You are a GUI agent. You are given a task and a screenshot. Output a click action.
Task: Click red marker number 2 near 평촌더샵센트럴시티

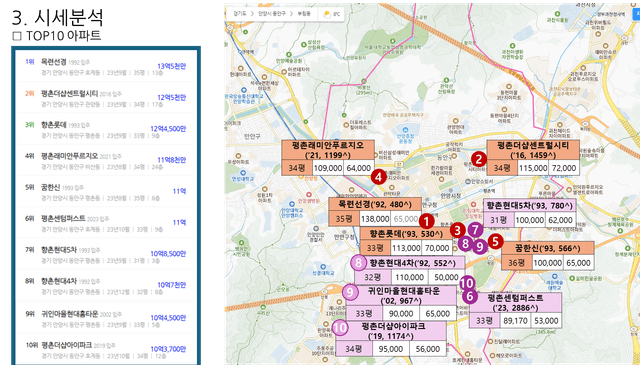[x=479, y=159]
